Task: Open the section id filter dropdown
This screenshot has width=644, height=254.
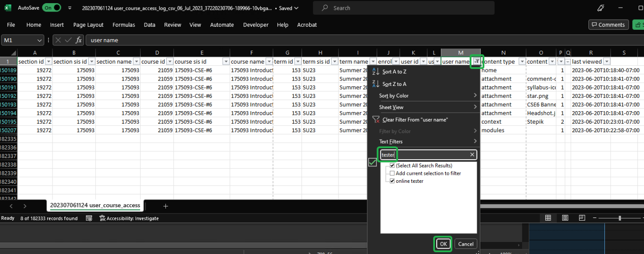Action: click(x=49, y=61)
